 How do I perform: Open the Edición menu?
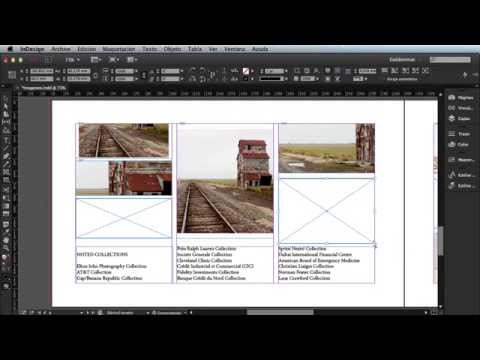(87, 49)
